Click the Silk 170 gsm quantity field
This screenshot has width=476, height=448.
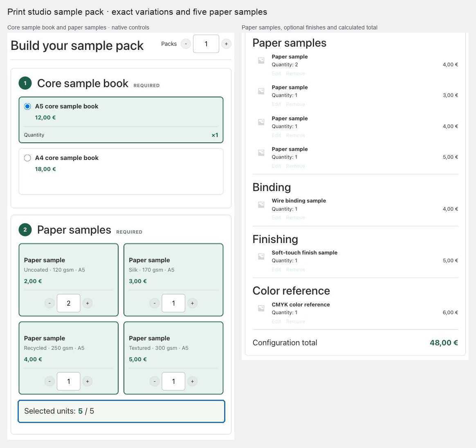tap(174, 303)
